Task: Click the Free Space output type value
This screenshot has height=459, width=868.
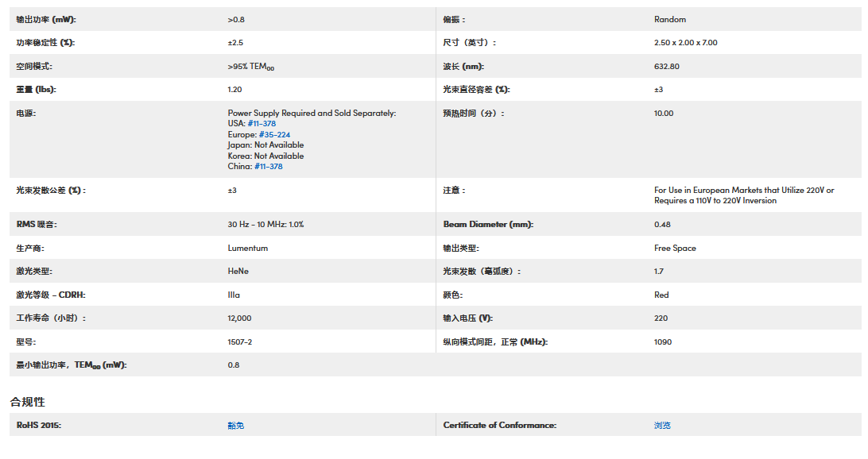Action: 675,248
